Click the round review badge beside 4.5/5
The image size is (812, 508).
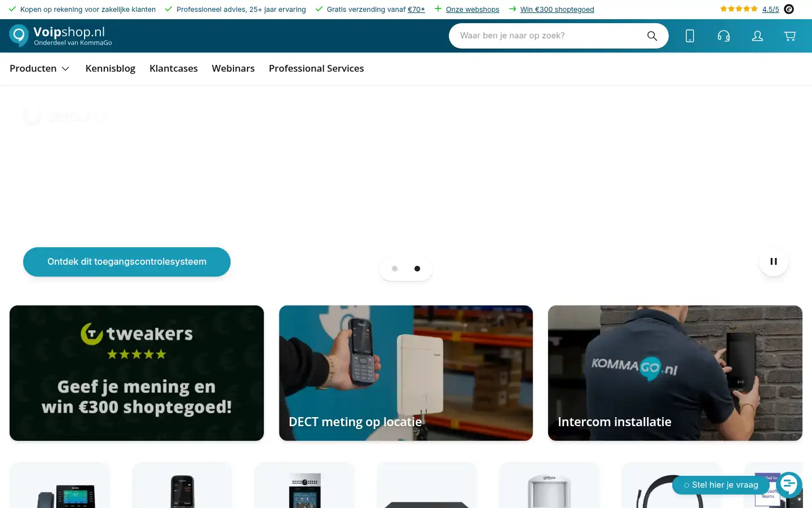[789, 9]
